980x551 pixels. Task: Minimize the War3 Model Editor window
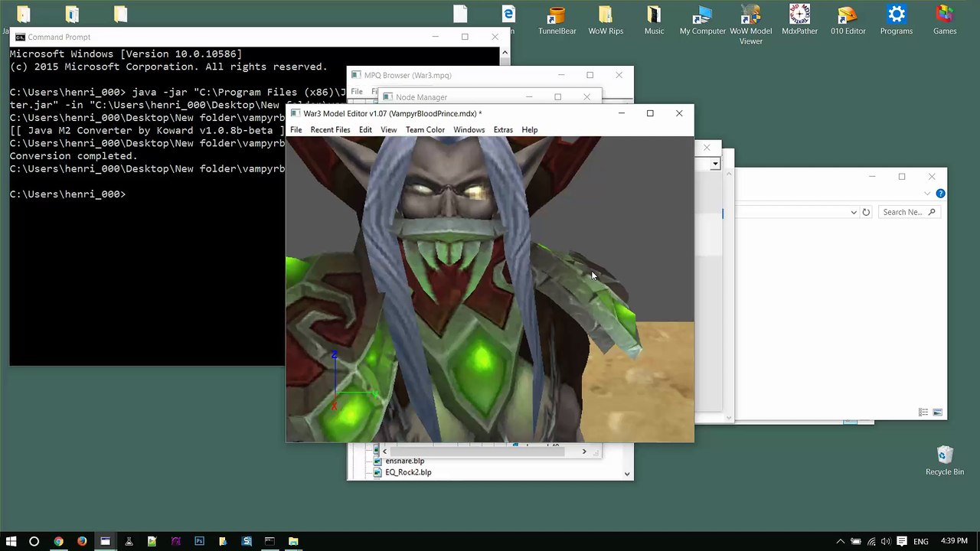[x=622, y=113]
